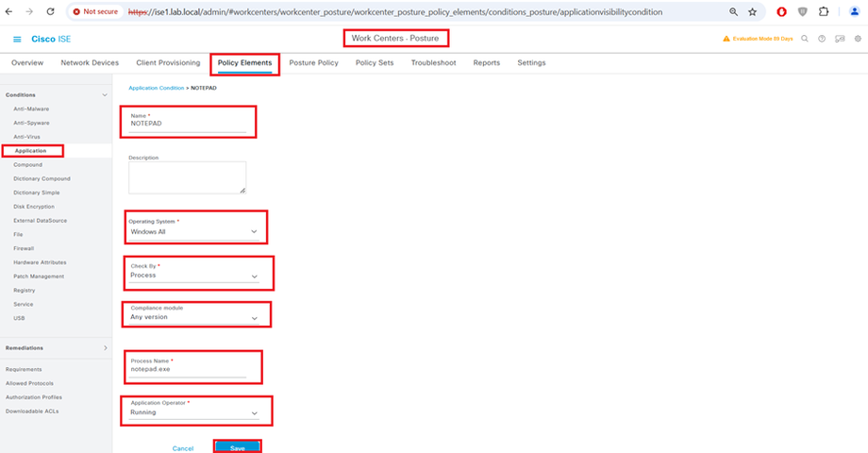The height and width of the screenshot is (453, 868).
Task: Open the ISE settings gear icon
Action: 858,39
